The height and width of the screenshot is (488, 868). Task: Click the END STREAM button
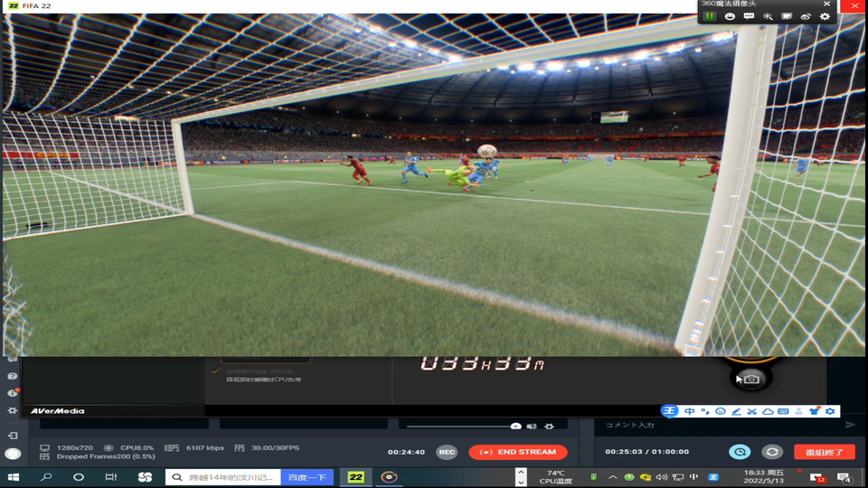[518, 452]
